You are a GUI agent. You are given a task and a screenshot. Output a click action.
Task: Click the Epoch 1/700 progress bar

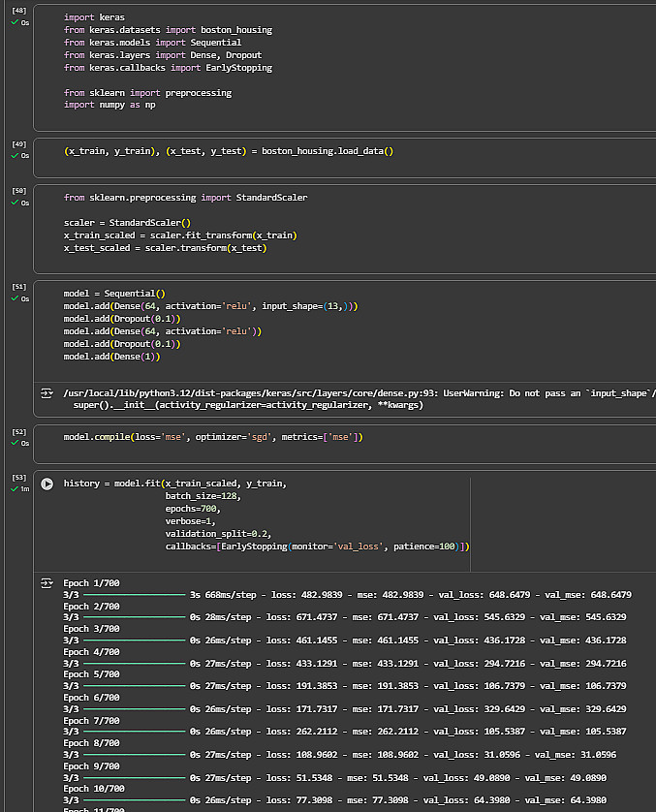coord(133,595)
